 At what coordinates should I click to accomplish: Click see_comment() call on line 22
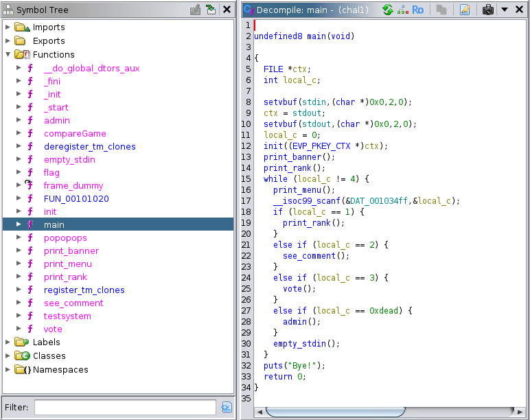point(316,256)
